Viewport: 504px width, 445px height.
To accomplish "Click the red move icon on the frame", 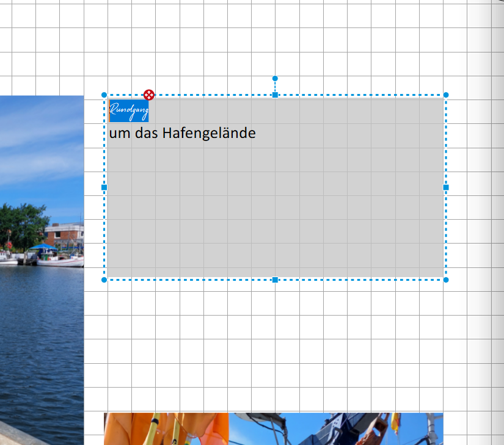I will tap(149, 95).
